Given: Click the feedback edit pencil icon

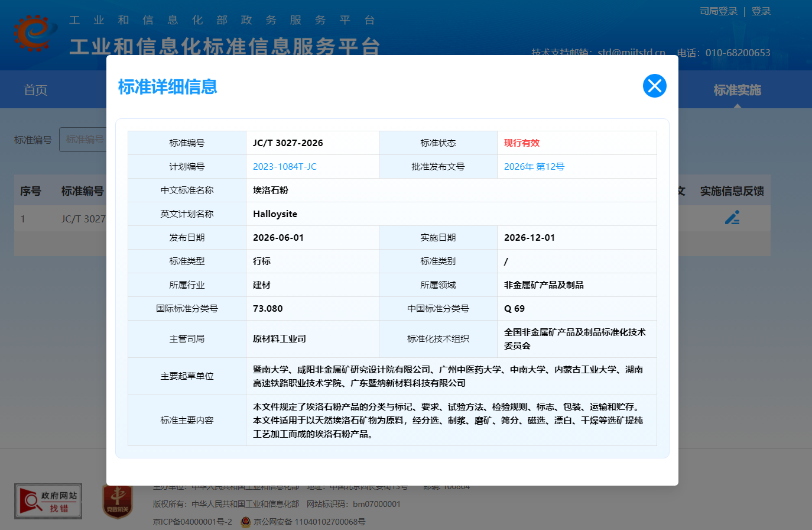Looking at the screenshot, I should tap(732, 218).
